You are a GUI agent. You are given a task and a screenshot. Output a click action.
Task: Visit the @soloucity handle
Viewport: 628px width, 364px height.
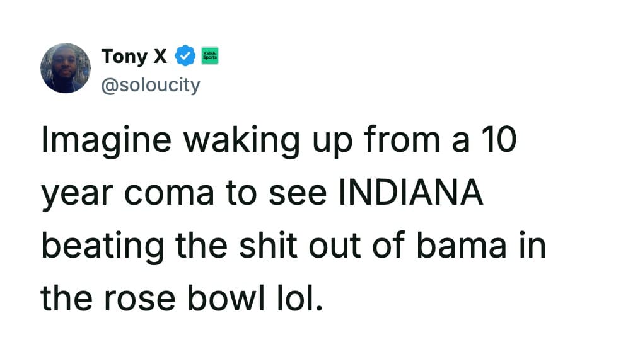tap(151, 84)
